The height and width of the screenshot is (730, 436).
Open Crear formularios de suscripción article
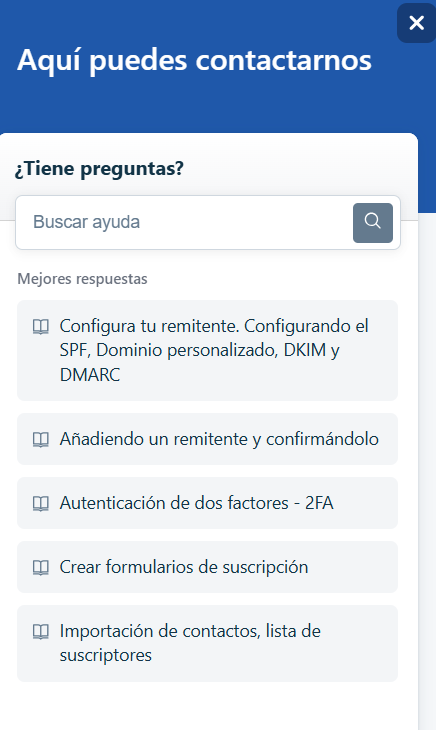[x=208, y=567]
